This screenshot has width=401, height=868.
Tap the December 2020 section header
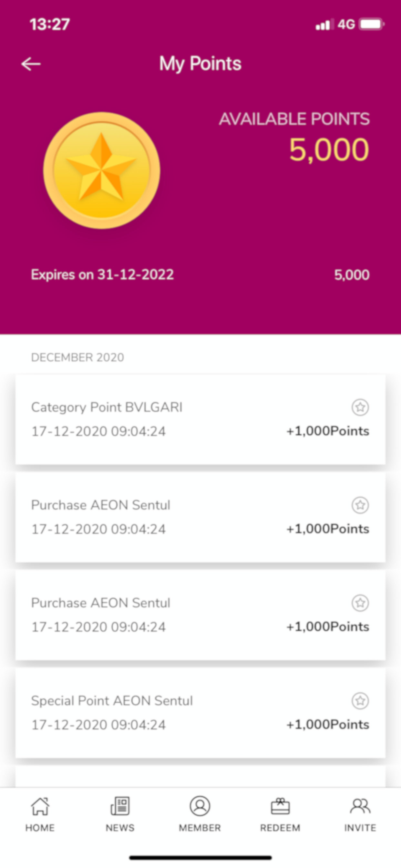click(77, 357)
